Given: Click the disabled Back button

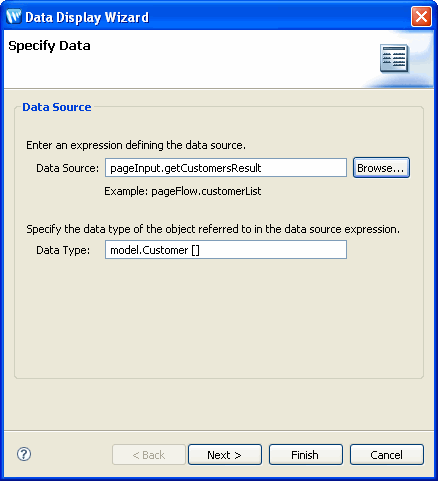Looking at the screenshot, I should point(149,455).
